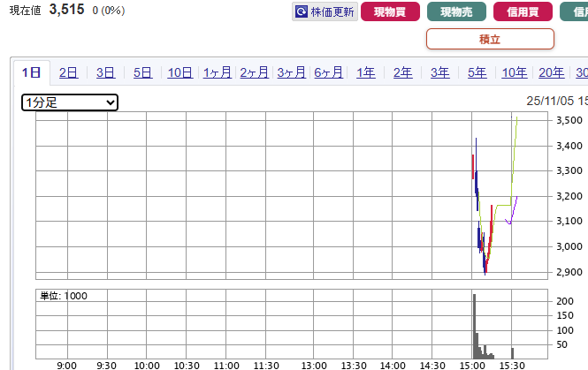Open the 6ヶ月 chart tab
Screen dimensions: 588x370
328,72
